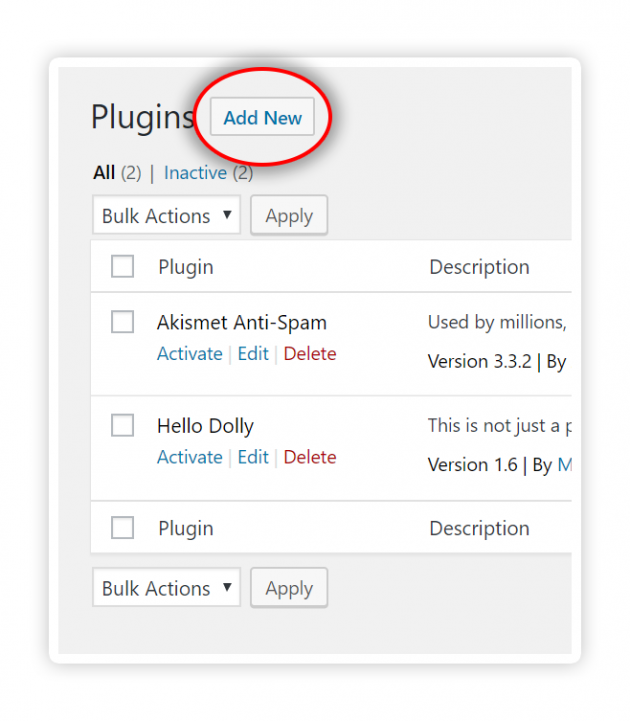Open the top Bulk Actions dropdown
The width and height of the screenshot is (630, 721).
[x=166, y=215]
